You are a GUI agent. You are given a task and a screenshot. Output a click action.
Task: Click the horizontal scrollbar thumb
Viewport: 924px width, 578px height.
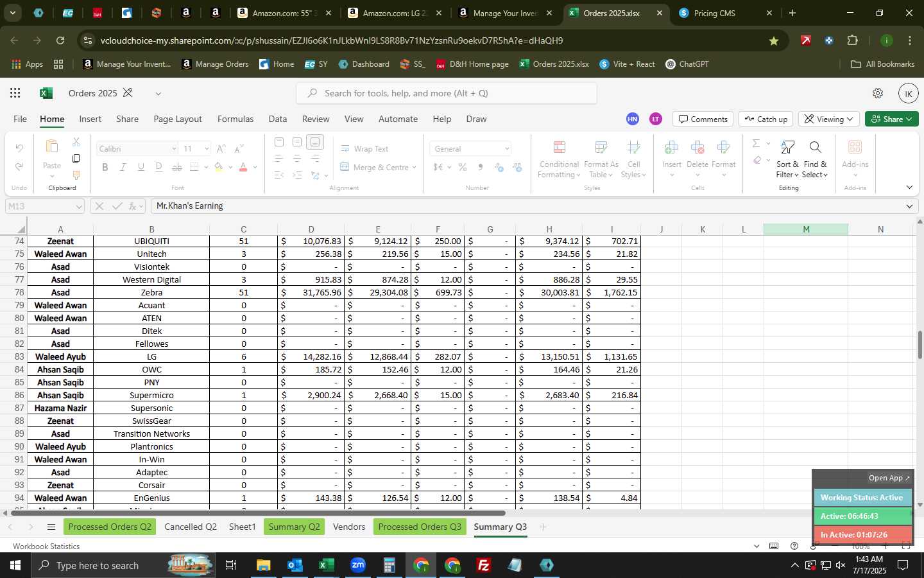click(x=258, y=512)
